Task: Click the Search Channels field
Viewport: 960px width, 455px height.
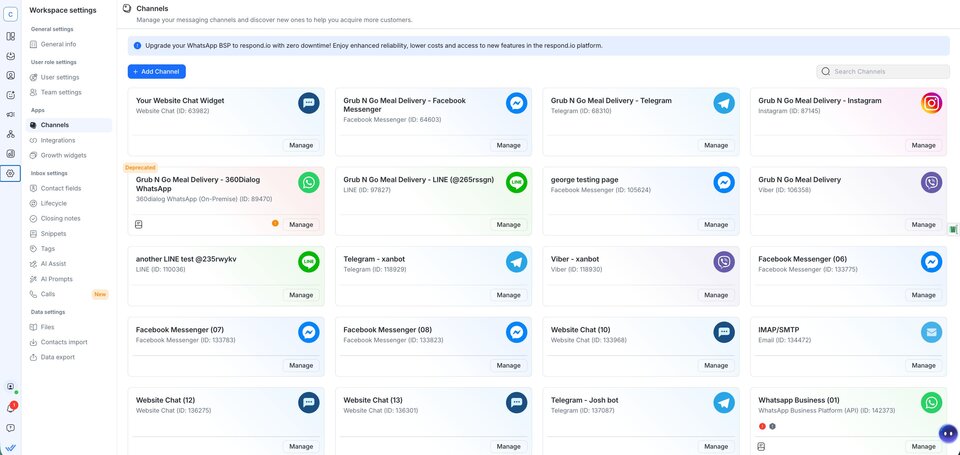Action: tap(883, 72)
